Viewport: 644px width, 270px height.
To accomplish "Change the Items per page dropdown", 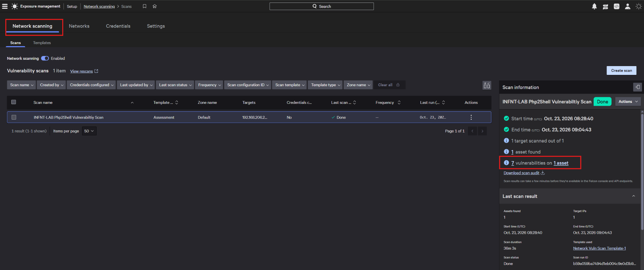I will tap(89, 131).
